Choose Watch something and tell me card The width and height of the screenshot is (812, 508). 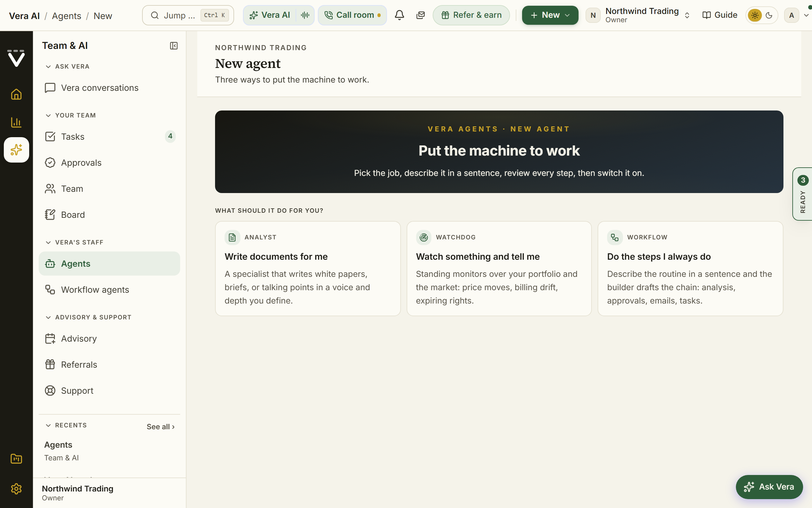[x=499, y=269]
